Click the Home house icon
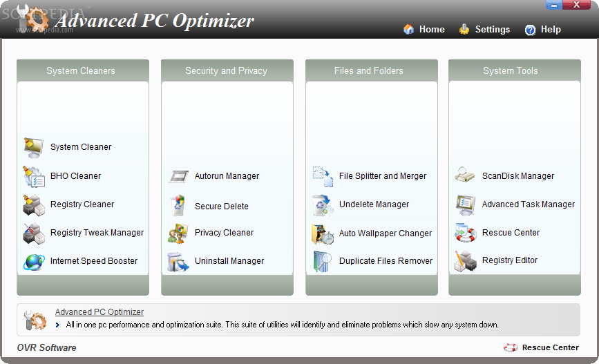The image size is (599, 364). pyautogui.click(x=409, y=29)
